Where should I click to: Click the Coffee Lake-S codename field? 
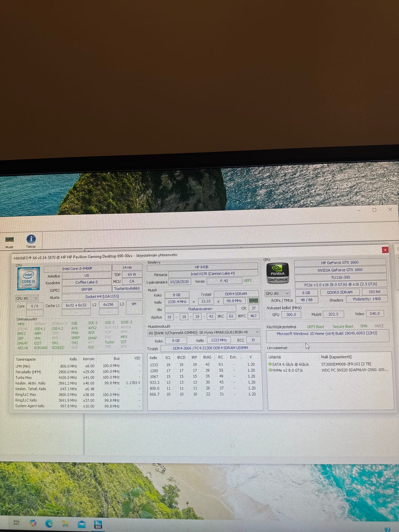86,282
